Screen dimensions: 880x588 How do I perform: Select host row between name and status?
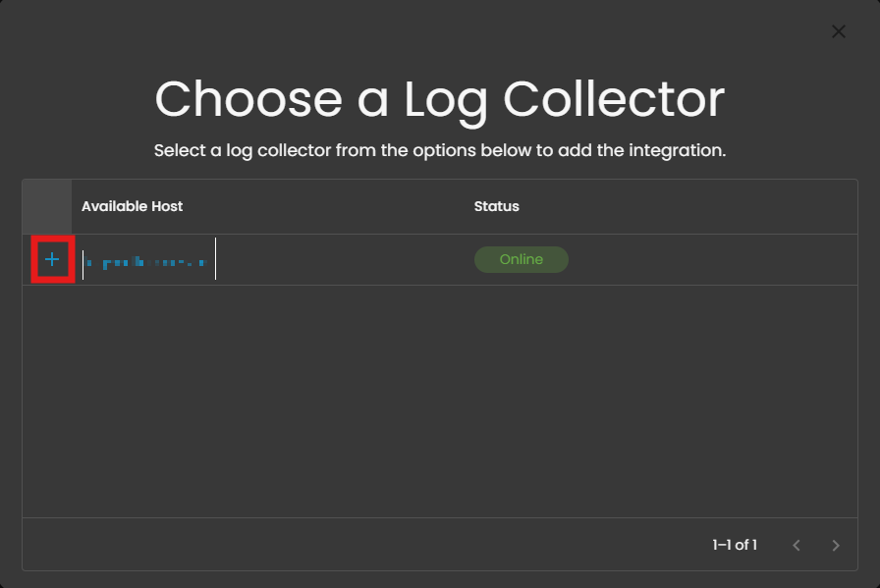(344, 260)
